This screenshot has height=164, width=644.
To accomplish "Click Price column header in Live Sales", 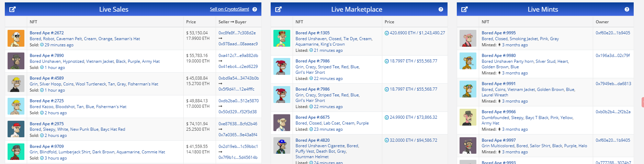I will point(191,22).
